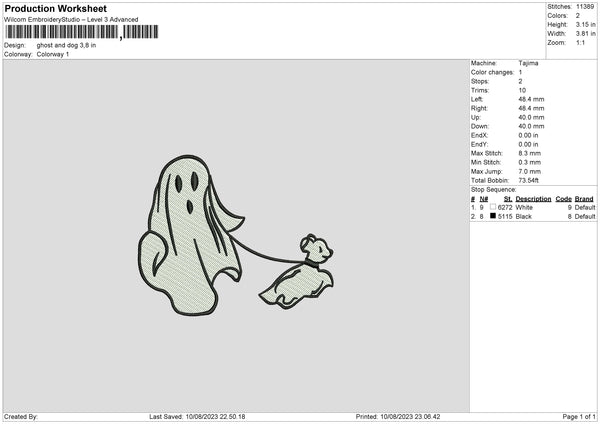This screenshot has width=600, height=424.
Task: Click the Max Stitch value '8.3 mm'
Action: (530, 153)
